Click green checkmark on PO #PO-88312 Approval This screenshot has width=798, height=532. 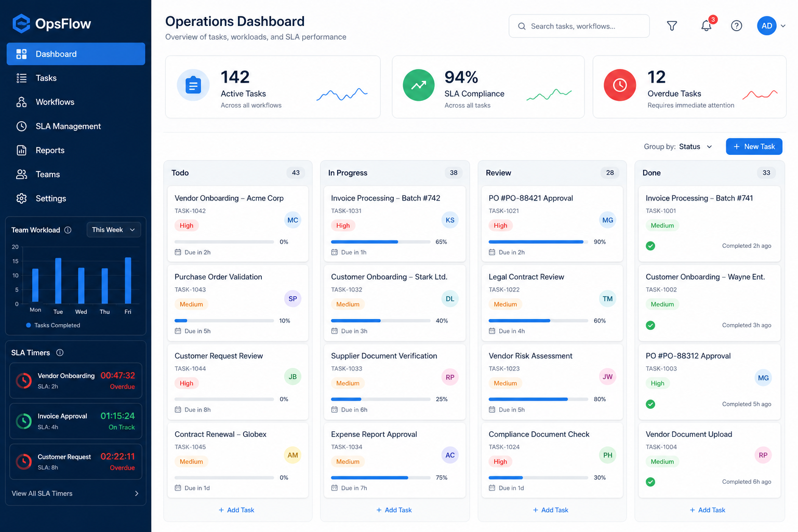[650, 404]
